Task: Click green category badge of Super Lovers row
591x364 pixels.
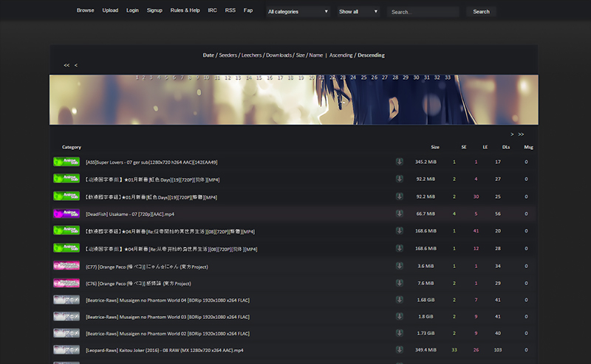Action: click(66, 162)
